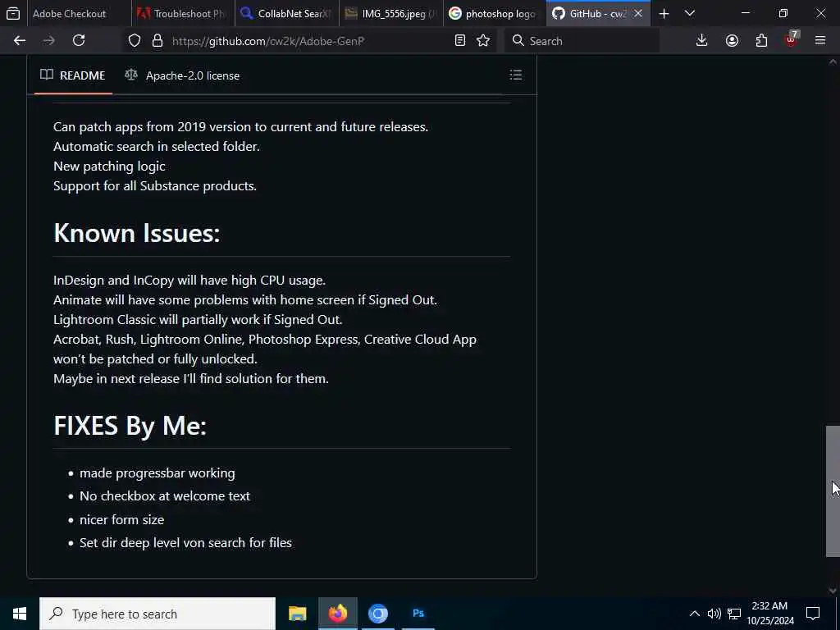Open the Firefox account menu
840x630 pixels.
(x=732, y=41)
